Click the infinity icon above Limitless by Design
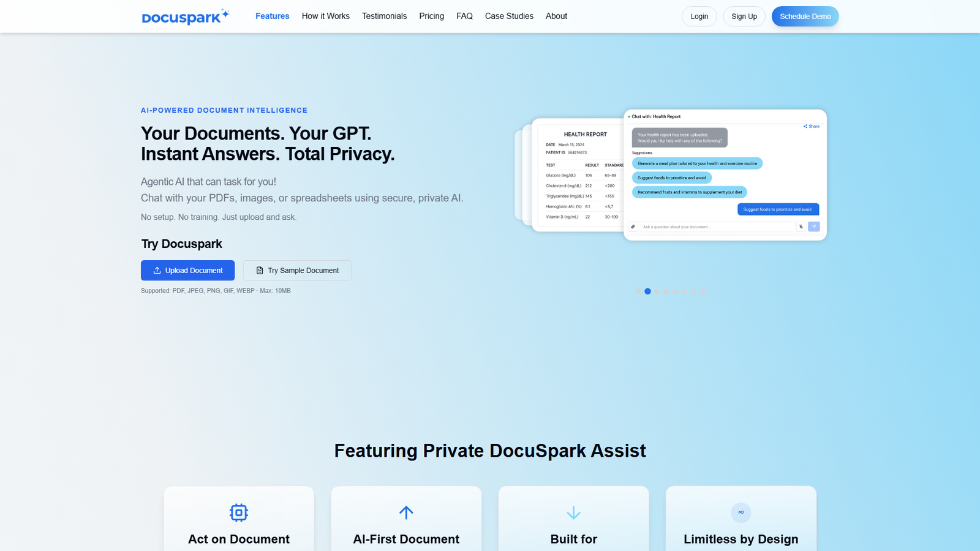The image size is (980, 551). [741, 512]
